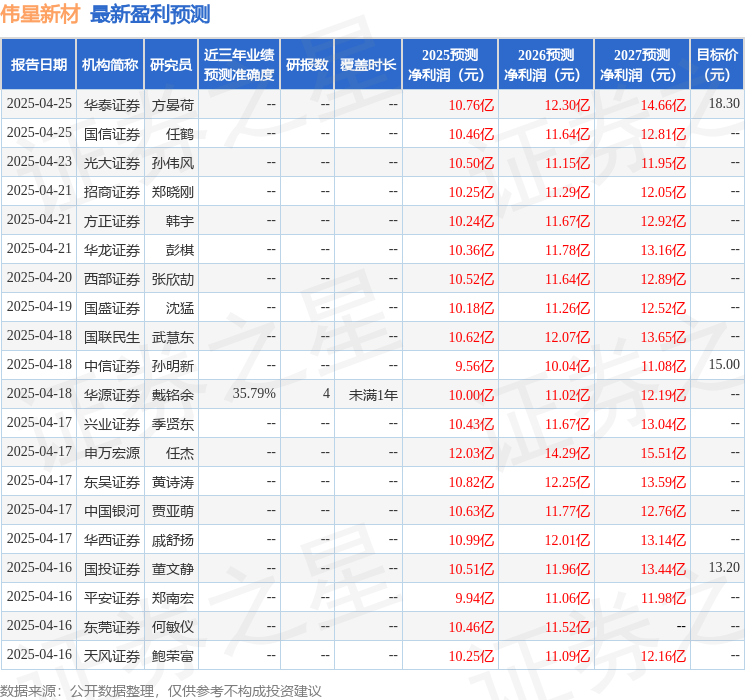Select analyst 沈猛
Image resolution: width=745 pixels, height=700 pixels.
(x=180, y=307)
